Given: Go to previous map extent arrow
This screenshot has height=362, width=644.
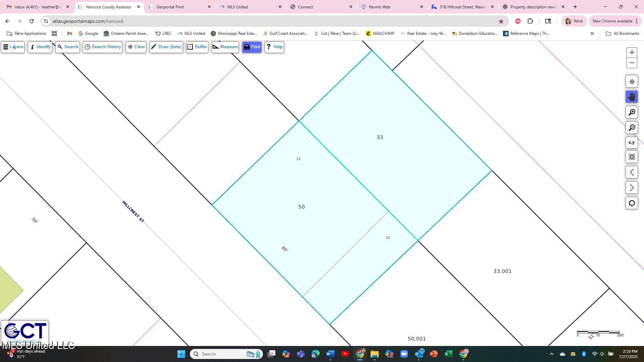Looking at the screenshot, I should point(632,172).
